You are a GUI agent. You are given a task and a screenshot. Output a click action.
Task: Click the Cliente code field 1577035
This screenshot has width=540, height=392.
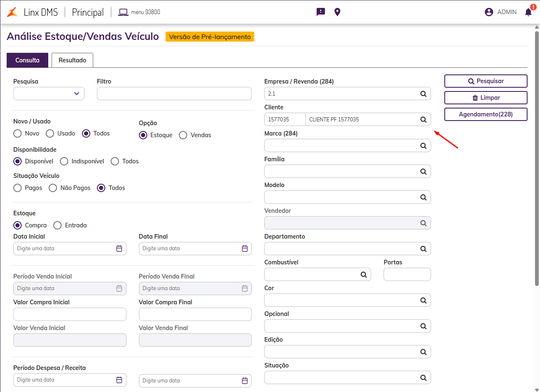[x=285, y=119]
